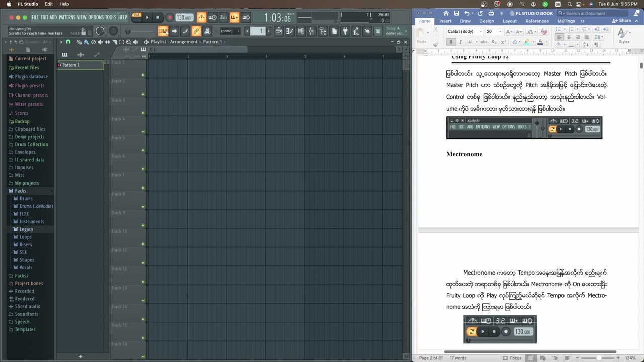Click Focus mode in Word status bar
Screen dimensions: 644x362
pyautogui.click(x=512, y=358)
